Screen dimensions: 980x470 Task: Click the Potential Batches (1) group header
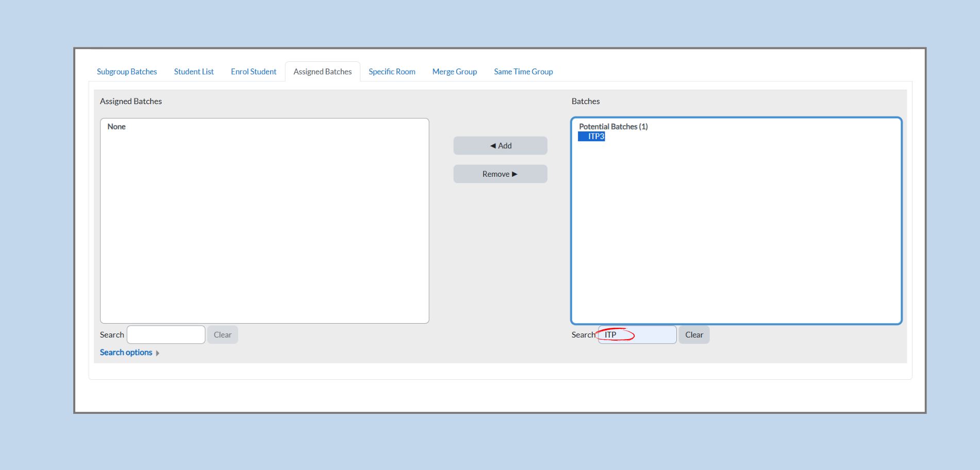(613, 127)
